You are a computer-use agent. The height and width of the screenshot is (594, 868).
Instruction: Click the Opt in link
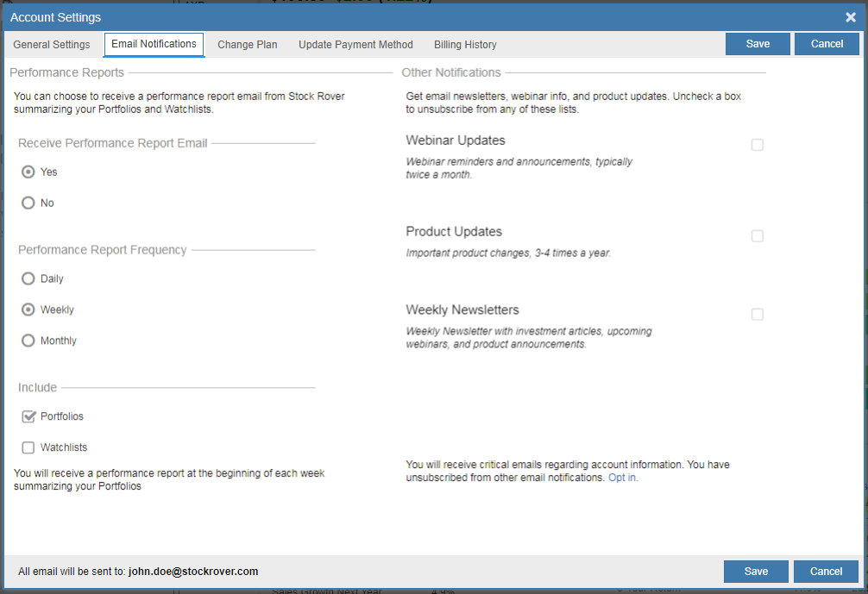pos(622,477)
